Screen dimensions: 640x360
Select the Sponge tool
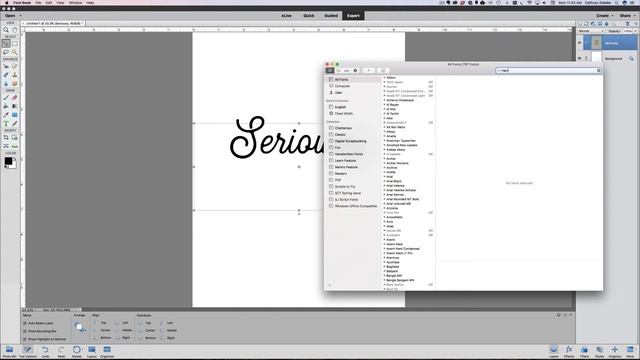pyautogui.click(x=15, y=84)
